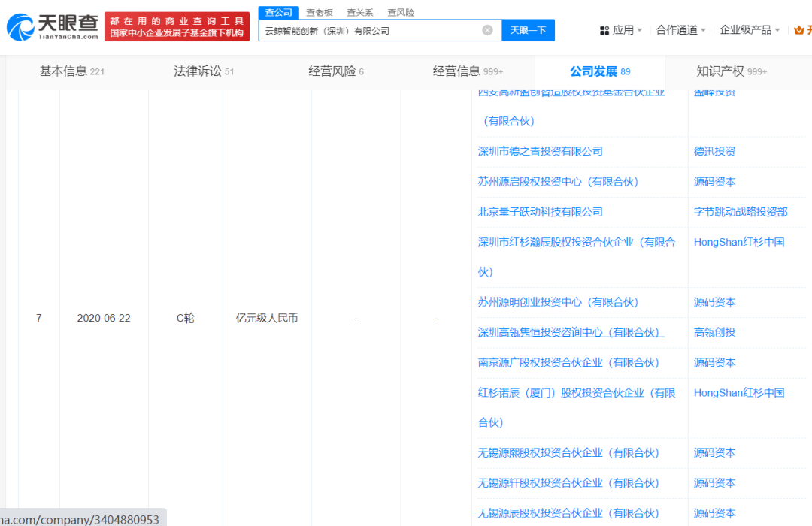Open 苏州源明创业投资中心 link
This screenshot has height=526, width=812.
558,302
